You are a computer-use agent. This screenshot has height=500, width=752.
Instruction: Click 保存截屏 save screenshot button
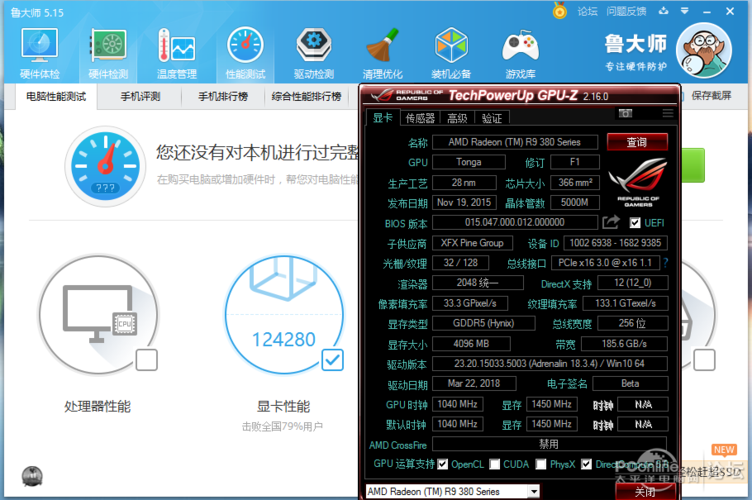711,96
